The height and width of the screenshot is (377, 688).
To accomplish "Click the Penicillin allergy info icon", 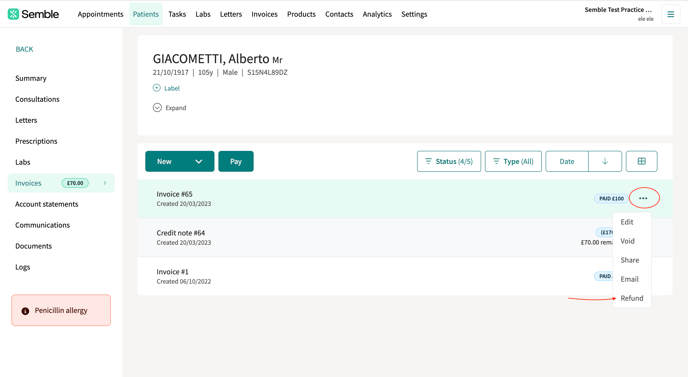I will click(x=25, y=311).
